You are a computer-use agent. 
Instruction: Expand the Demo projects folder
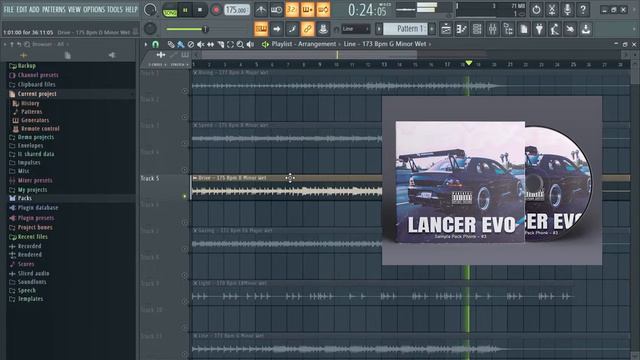click(x=36, y=137)
